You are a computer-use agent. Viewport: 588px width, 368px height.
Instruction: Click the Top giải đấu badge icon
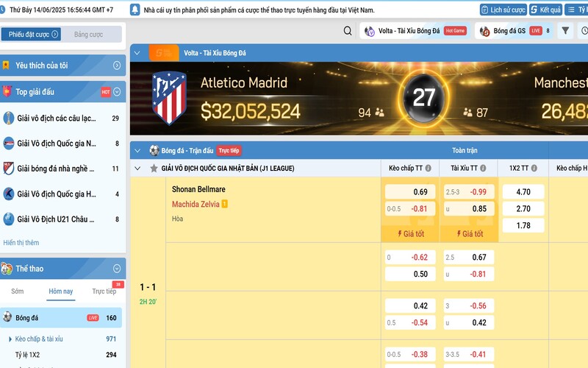pyautogui.click(x=7, y=91)
